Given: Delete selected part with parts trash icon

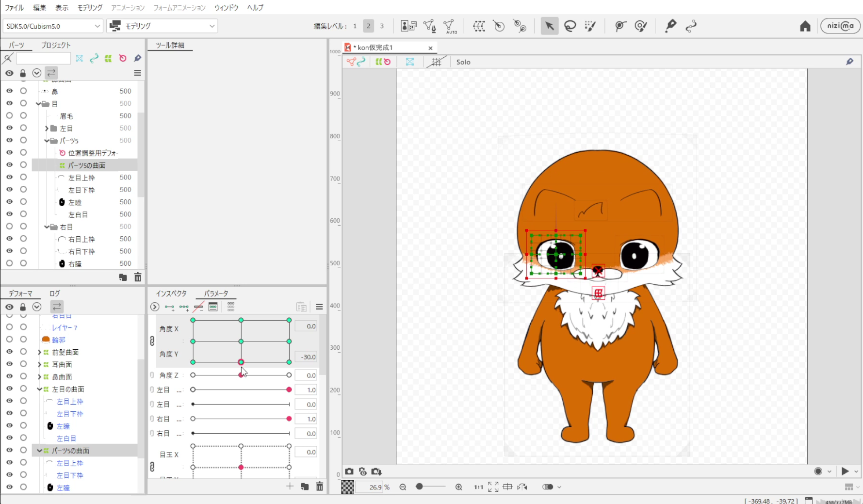Looking at the screenshot, I should (x=138, y=277).
